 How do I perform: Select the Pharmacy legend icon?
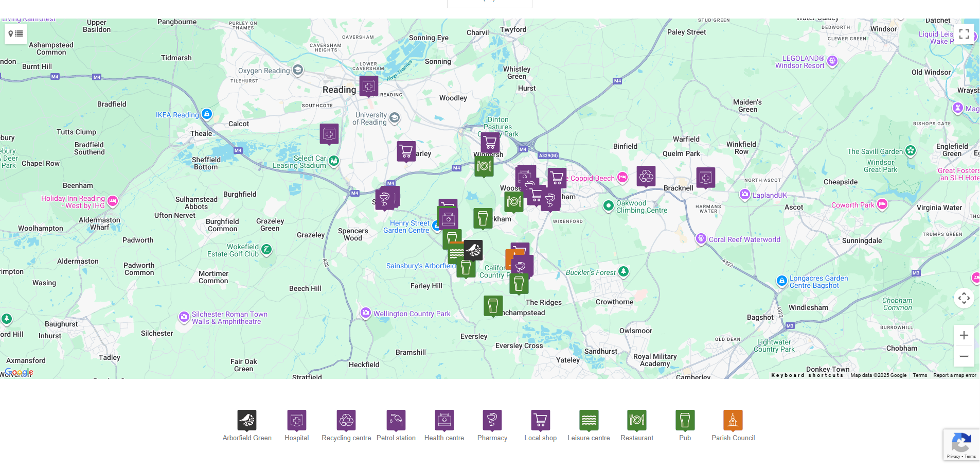[492, 419]
